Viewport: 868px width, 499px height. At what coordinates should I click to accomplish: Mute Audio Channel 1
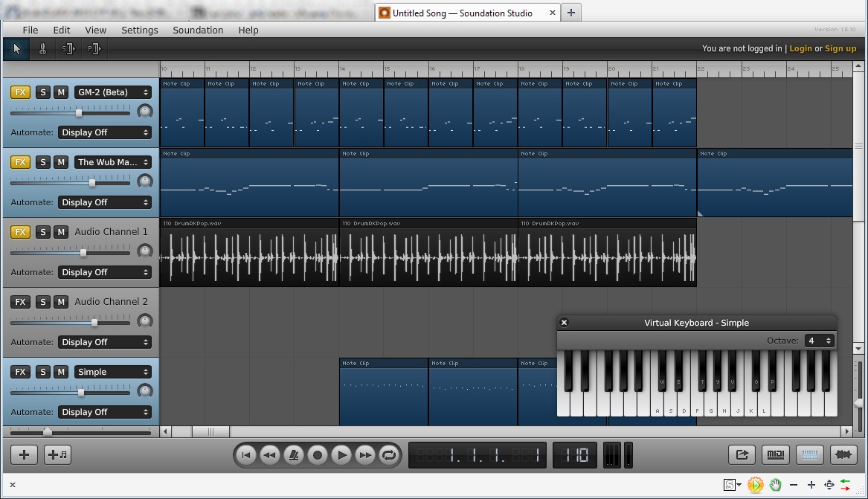pyautogui.click(x=61, y=232)
